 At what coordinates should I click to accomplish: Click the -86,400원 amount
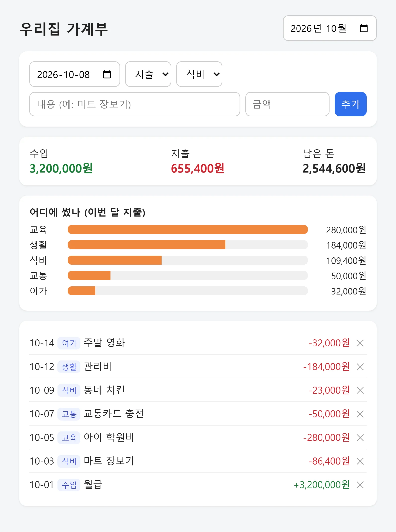click(329, 461)
